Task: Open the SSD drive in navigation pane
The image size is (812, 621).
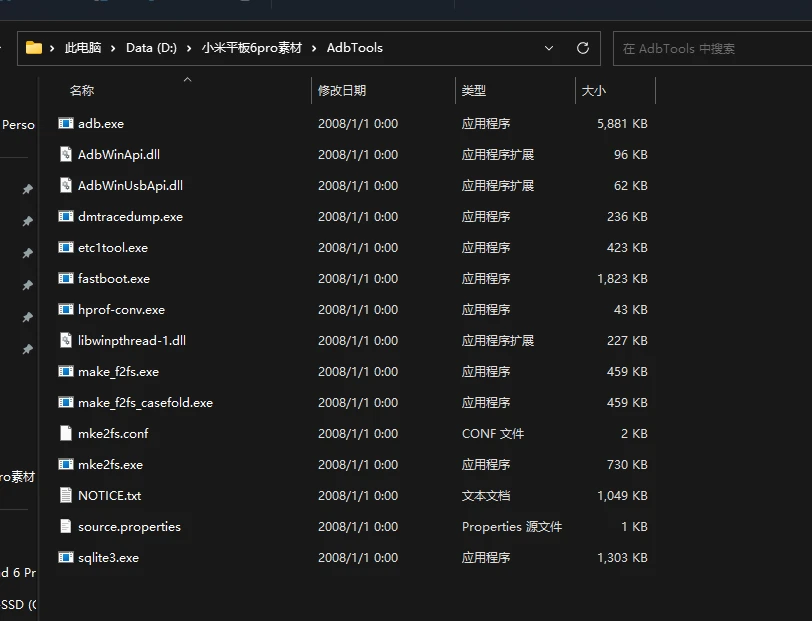Action: pos(18,604)
